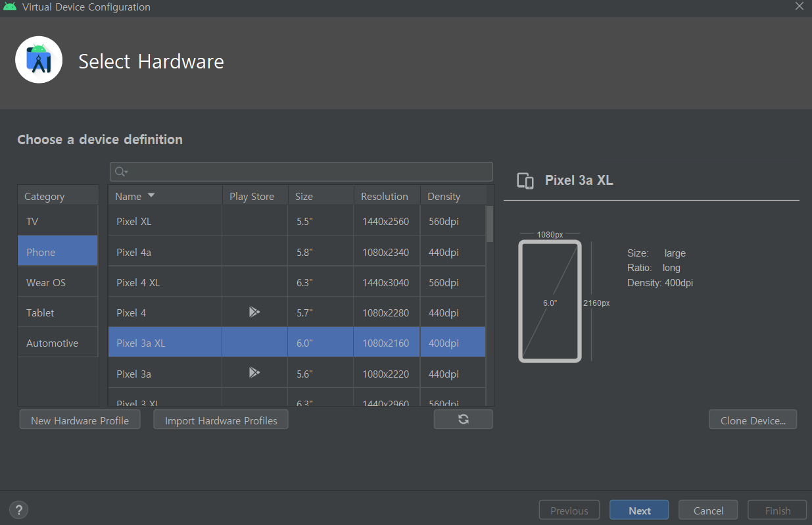
Task: Click the Android icon in title bar
Action: [10, 7]
